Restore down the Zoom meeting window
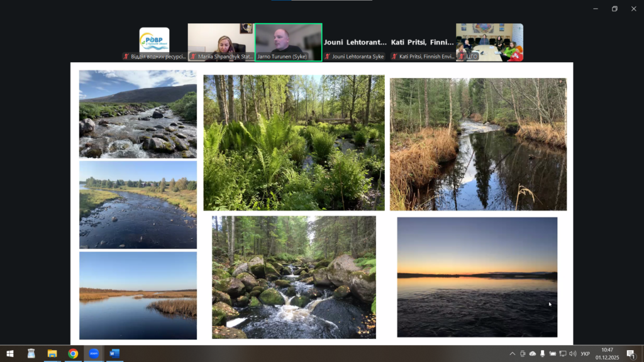 (614, 9)
